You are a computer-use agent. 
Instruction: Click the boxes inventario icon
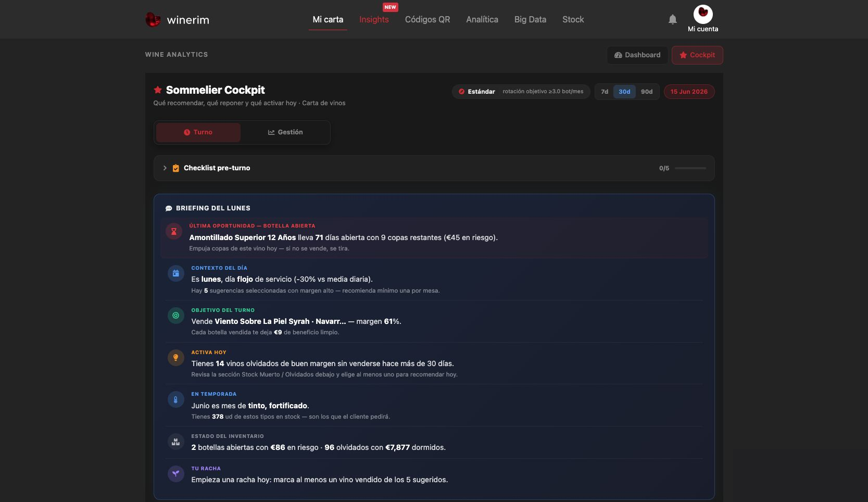175,442
